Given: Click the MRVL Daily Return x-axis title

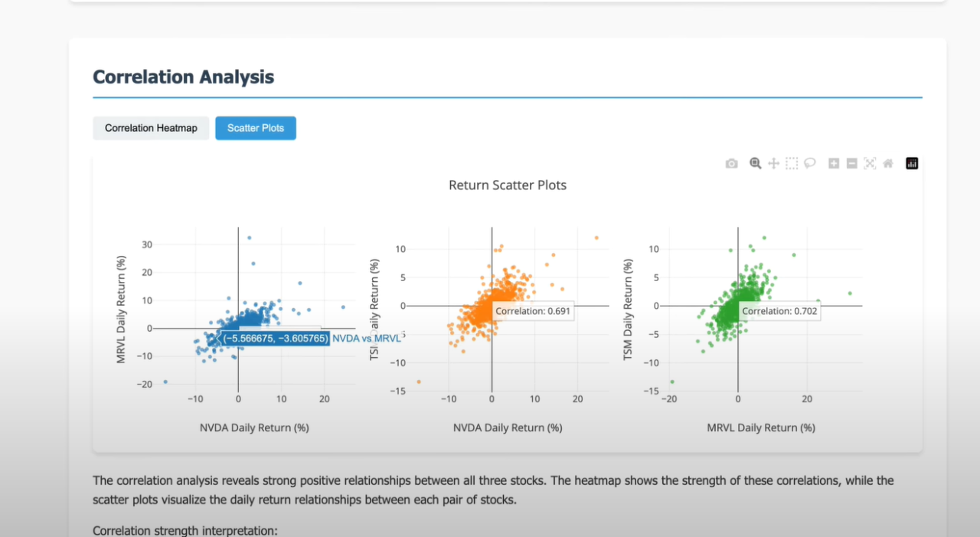Looking at the screenshot, I should point(761,427).
